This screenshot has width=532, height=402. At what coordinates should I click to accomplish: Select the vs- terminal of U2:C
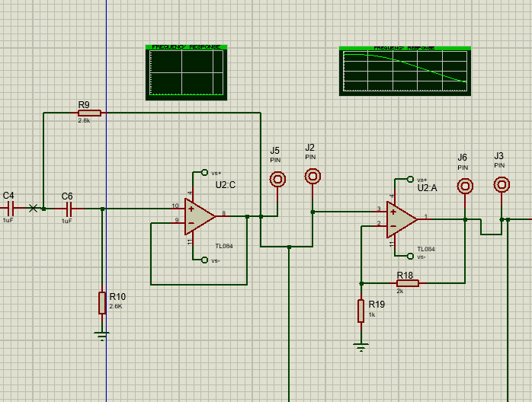click(204, 260)
